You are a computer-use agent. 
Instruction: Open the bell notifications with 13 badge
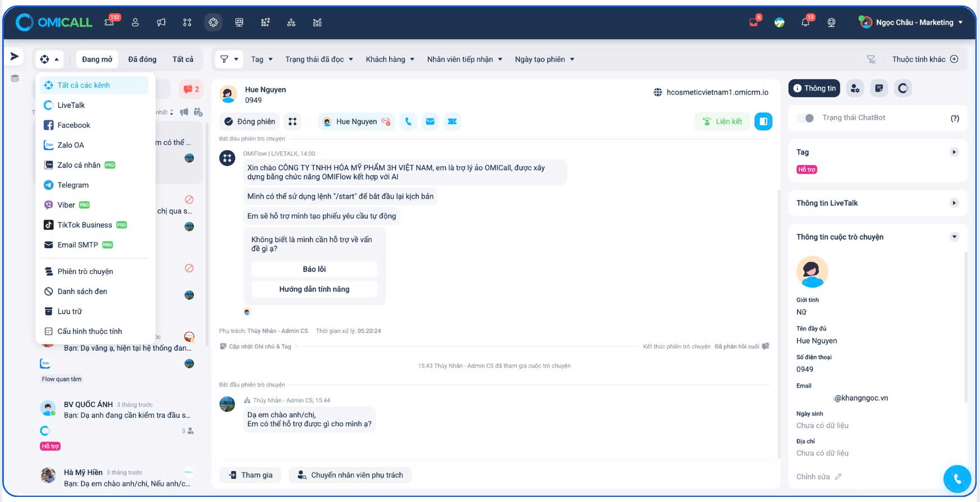coord(807,21)
